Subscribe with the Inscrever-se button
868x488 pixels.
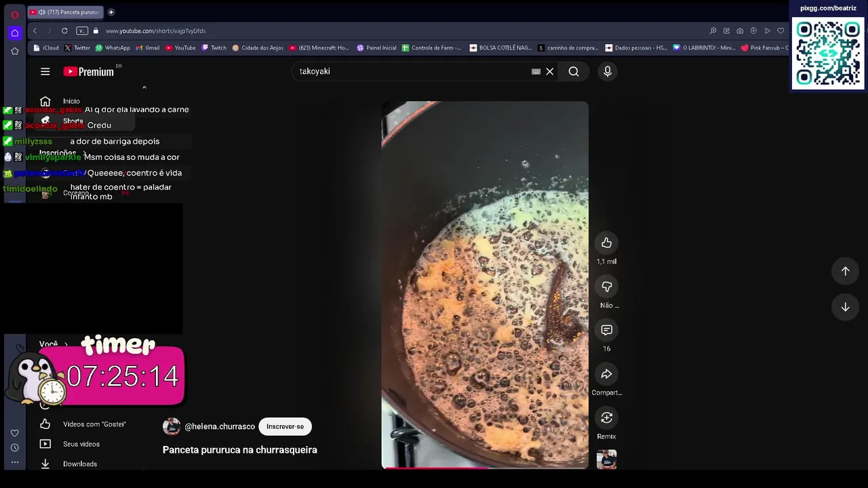(x=285, y=426)
